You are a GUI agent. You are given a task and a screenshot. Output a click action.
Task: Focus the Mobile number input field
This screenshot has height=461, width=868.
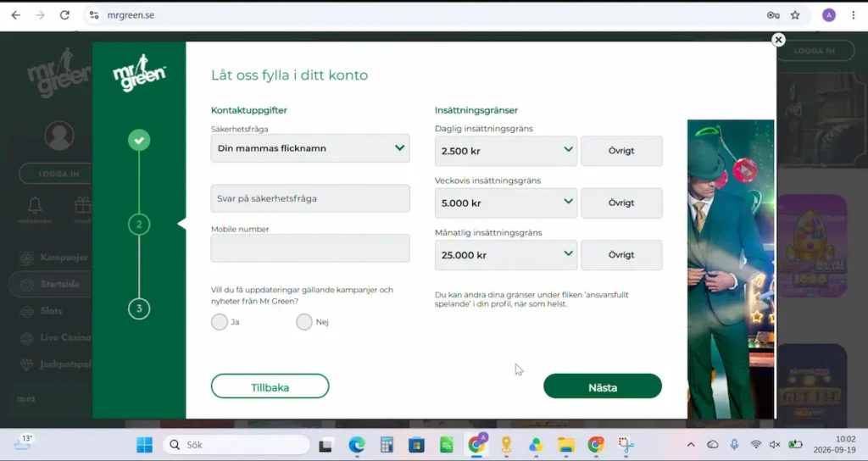(x=310, y=248)
